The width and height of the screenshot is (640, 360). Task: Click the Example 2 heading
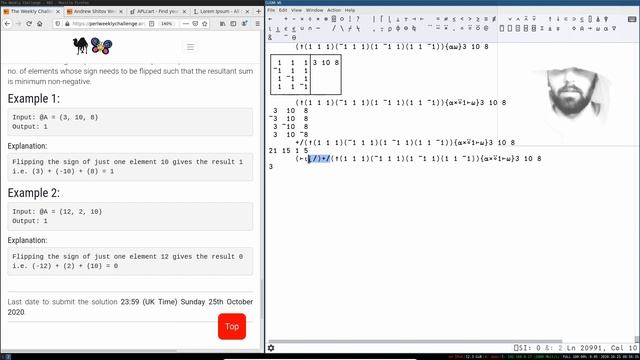tap(33, 193)
